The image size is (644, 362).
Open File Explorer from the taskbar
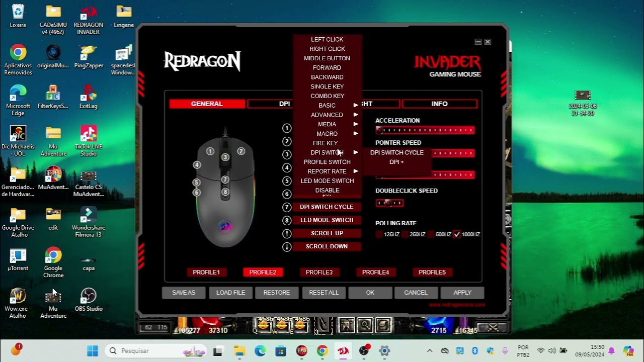239,351
